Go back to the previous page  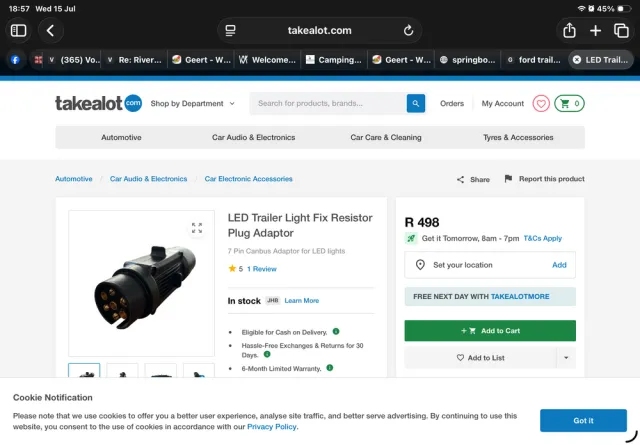coord(50,31)
